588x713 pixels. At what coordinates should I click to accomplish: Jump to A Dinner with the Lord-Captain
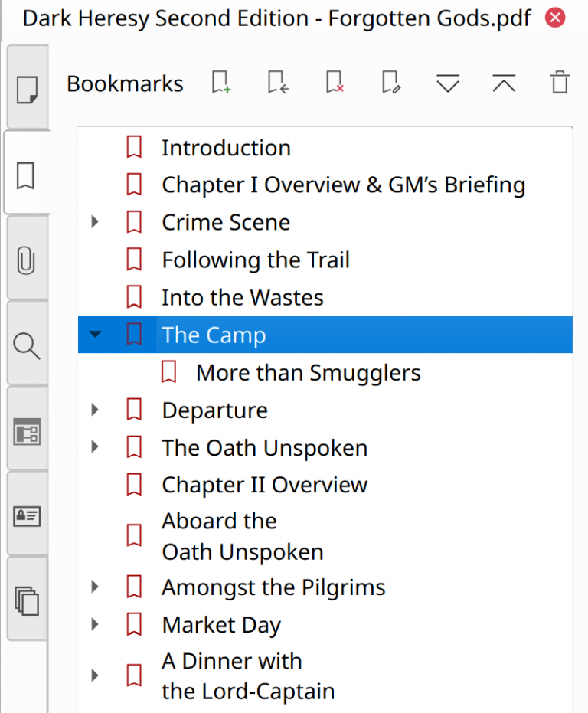(x=248, y=675)
